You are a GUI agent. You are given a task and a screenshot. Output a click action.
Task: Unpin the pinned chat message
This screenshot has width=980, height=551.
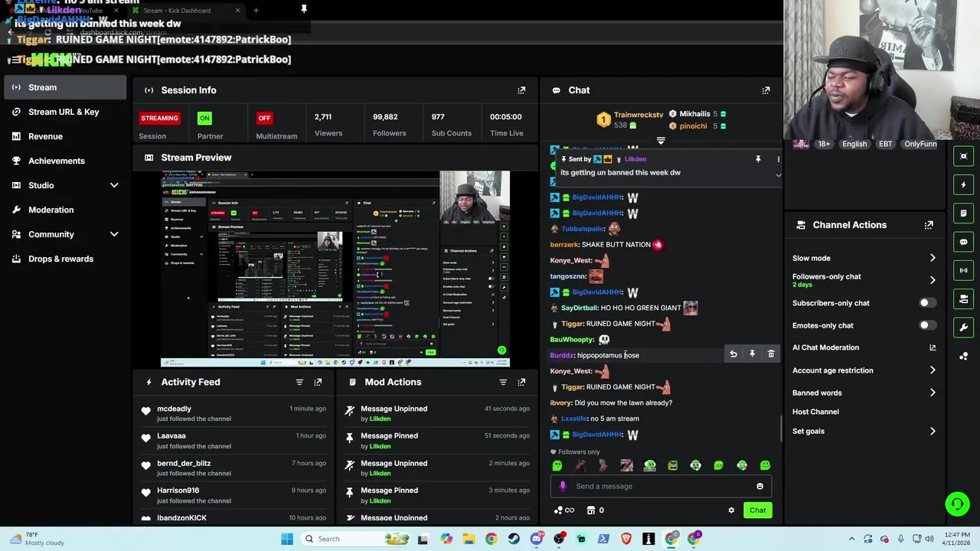click(758, 159)
